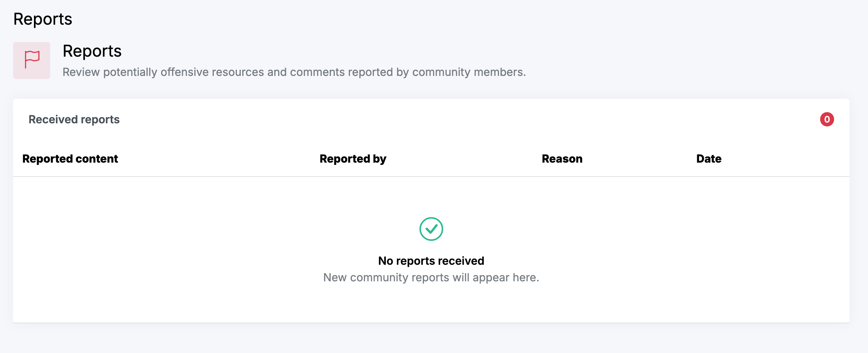
Task: Click 'New community reports will appear here.' text
Action: 431,277
